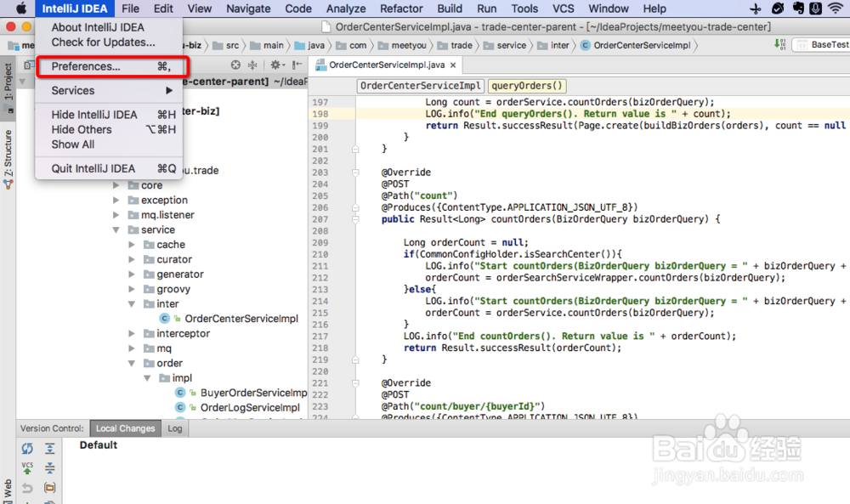
Task: Click the refresh VCS changes icon
Action: coord(27,449)
